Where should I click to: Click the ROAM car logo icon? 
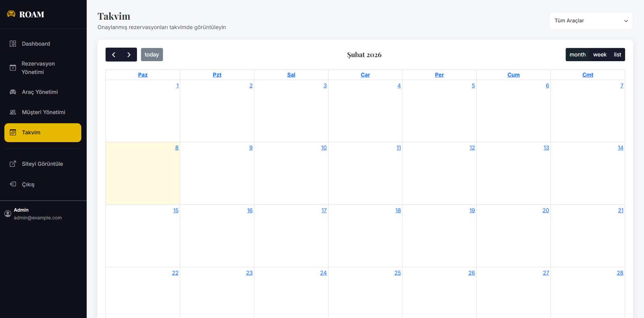(11, 14)
